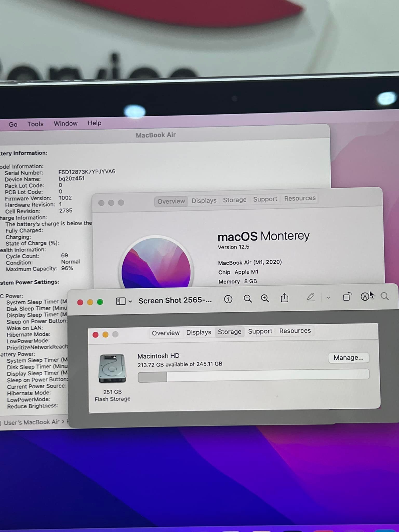Open the Preview inspector info icon

228,299
